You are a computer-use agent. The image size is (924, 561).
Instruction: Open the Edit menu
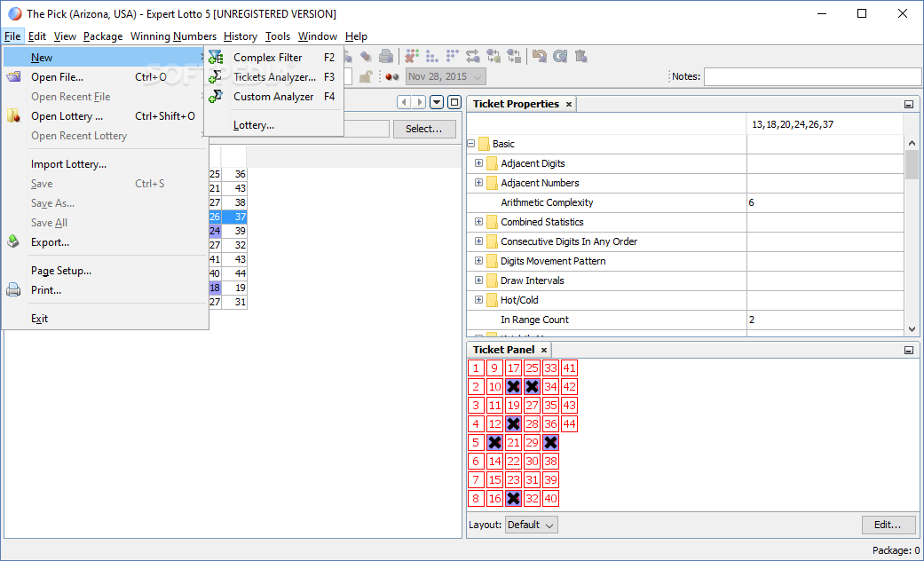pos(37,36)
